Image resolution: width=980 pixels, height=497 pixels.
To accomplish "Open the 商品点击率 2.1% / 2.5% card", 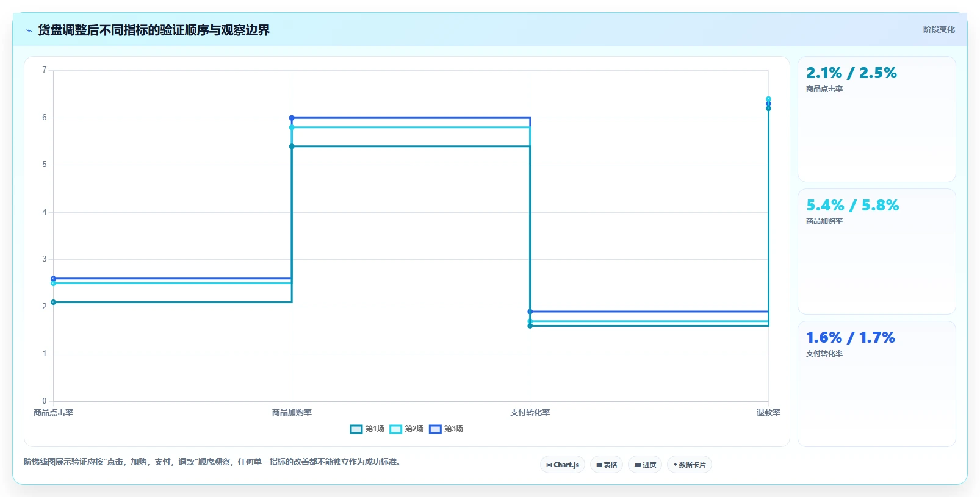I will coord(877,119).
